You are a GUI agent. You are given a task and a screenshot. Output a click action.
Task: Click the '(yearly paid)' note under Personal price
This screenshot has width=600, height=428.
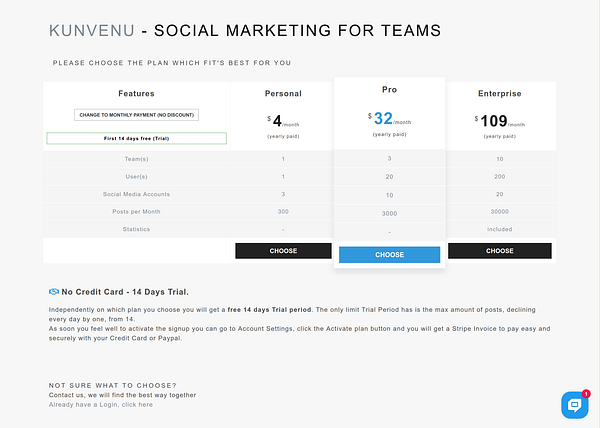pos(283,136)
